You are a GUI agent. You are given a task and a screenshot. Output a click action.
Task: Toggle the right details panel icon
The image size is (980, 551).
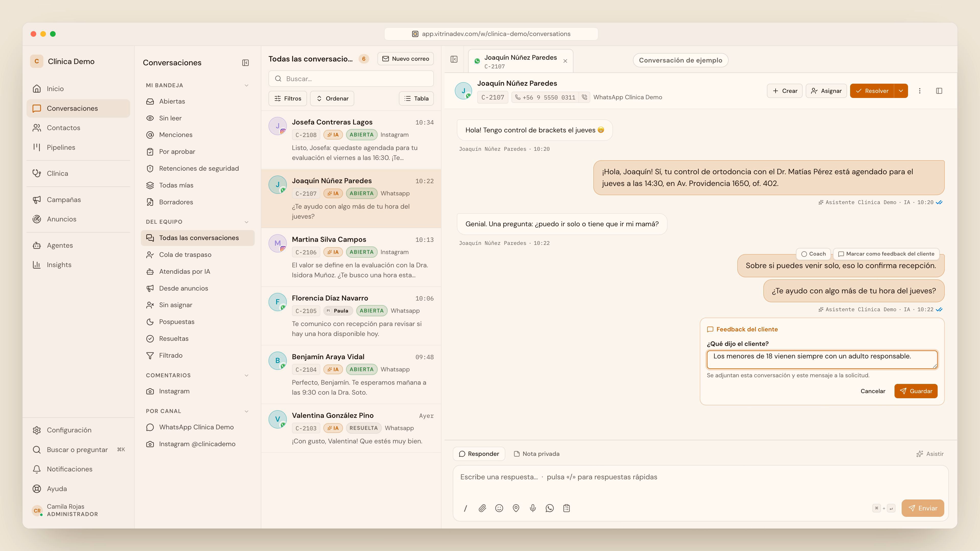[939, 91]
